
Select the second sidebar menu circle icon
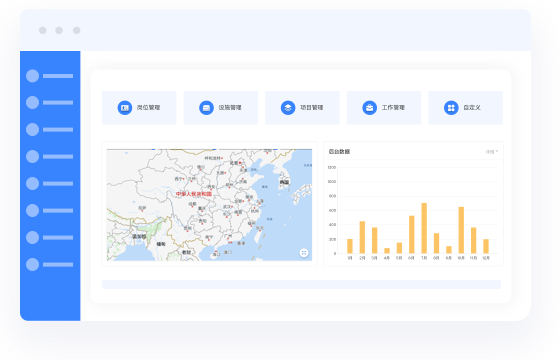32,102
